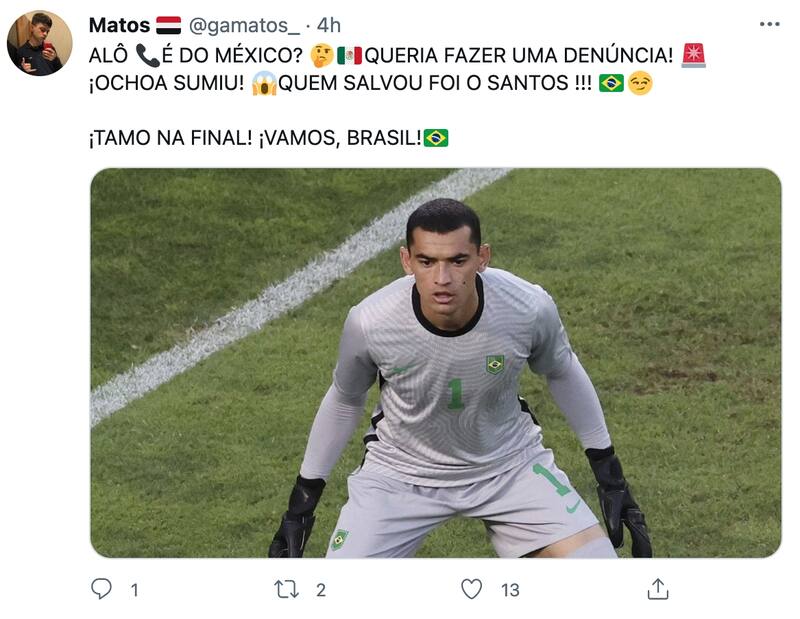Open the goalkeeper photo attachment
800x619 pixels.
coord(436,363)
